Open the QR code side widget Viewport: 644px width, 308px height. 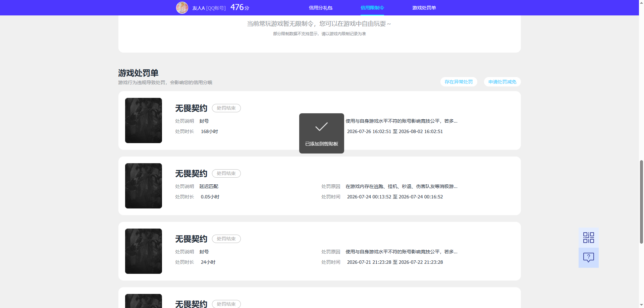588,238
